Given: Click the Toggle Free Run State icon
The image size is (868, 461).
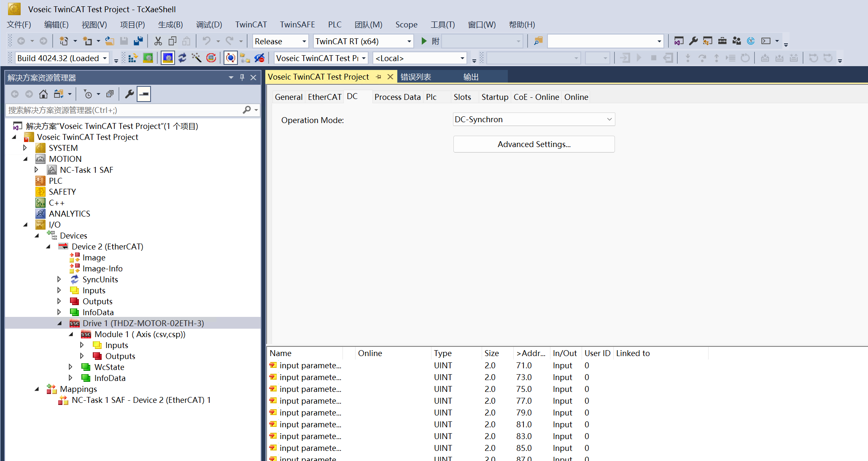Looking at the screenshot, I should [211, 58].
